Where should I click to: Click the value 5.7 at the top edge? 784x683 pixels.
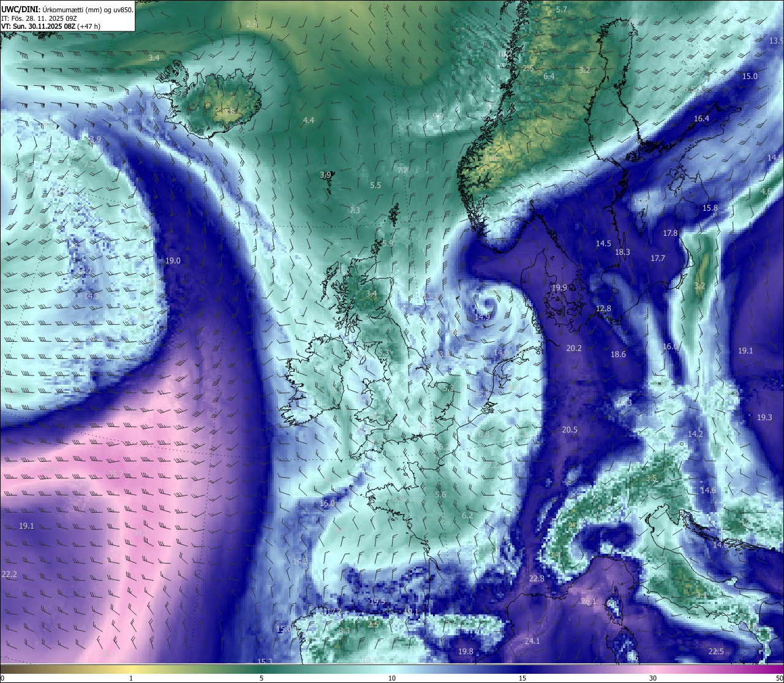562,10
